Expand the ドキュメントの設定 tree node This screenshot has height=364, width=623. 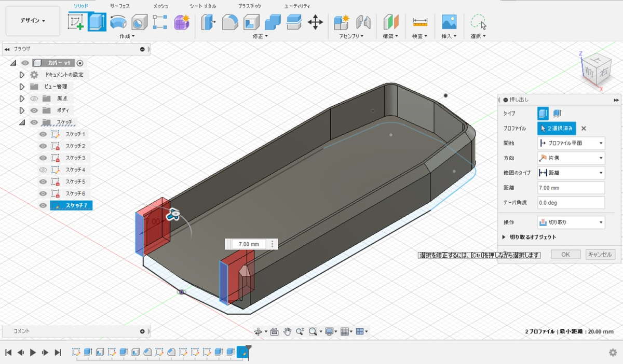pyautogui.click(x=22, y=75)
